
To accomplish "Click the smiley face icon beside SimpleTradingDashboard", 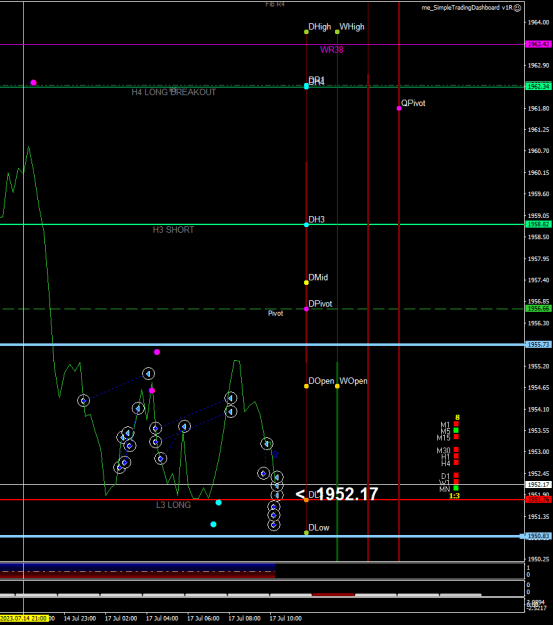I will click(518, 8).
